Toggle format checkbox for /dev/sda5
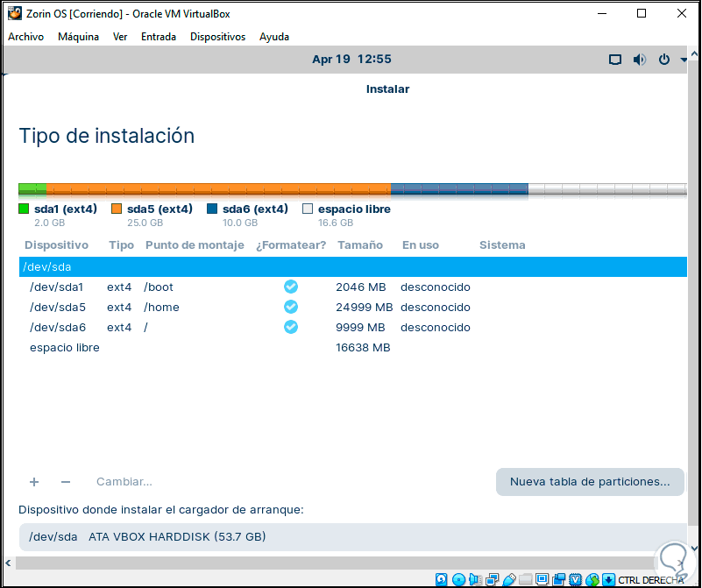 click(291, 307)
